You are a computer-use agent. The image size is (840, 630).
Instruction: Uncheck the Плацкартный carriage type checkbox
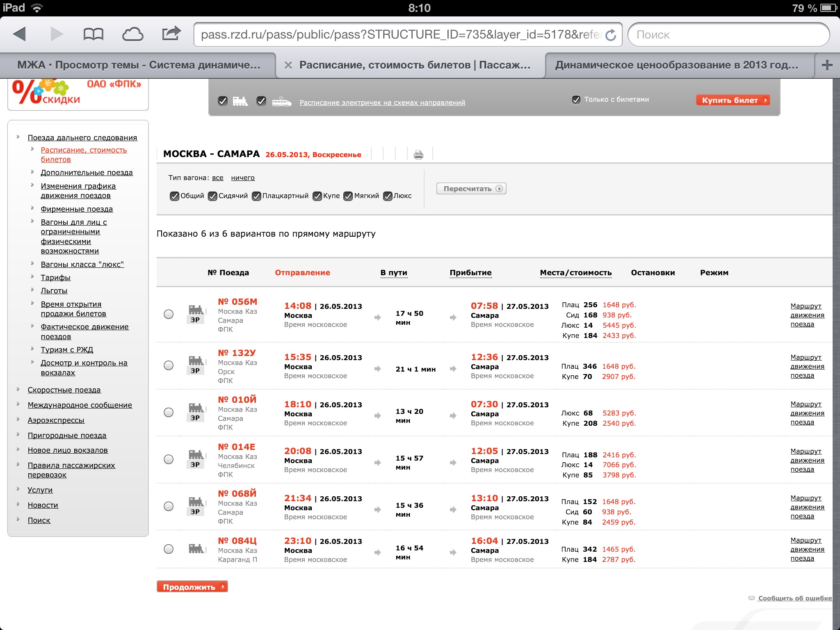click(256, 196)
